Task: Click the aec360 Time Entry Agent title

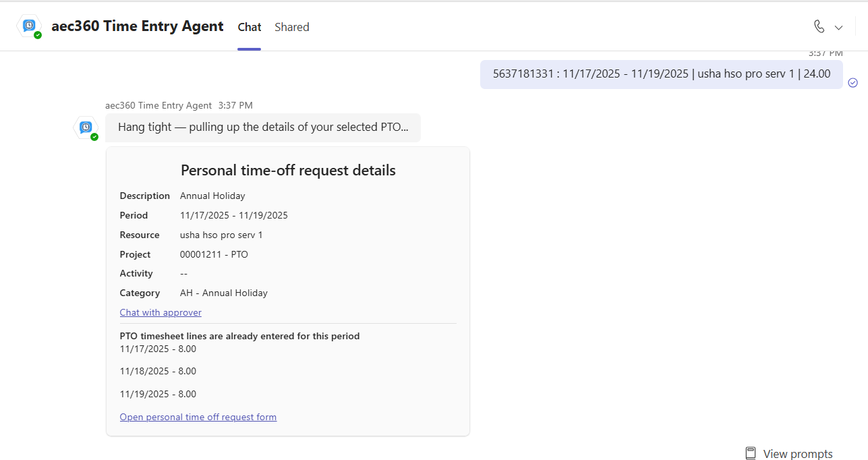Action: pos(137,26)
